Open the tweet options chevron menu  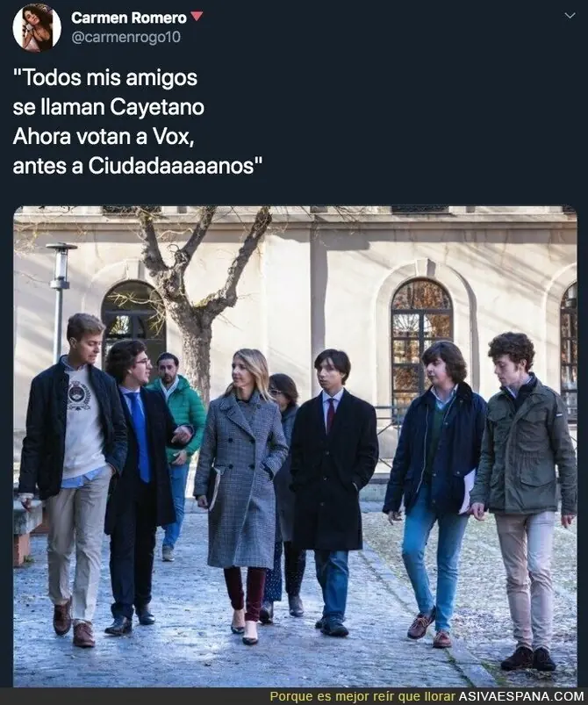click(x=570, y=16)
